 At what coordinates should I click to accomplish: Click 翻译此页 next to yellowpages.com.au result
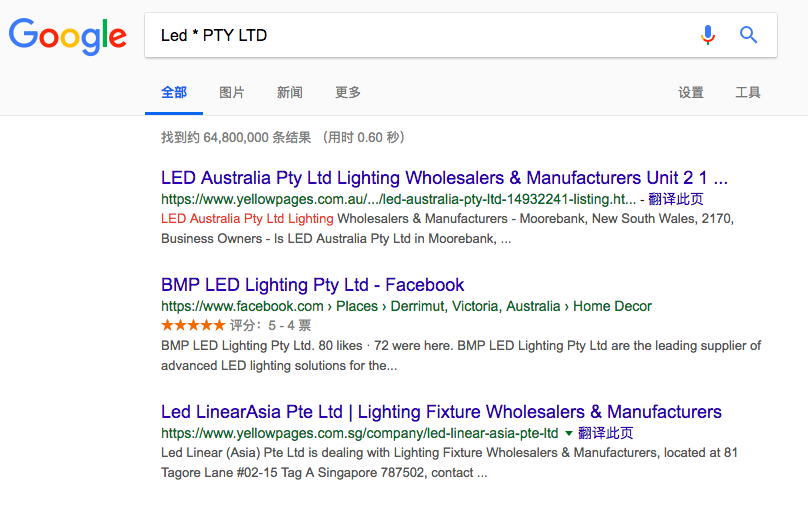click(x=676, y=199)
